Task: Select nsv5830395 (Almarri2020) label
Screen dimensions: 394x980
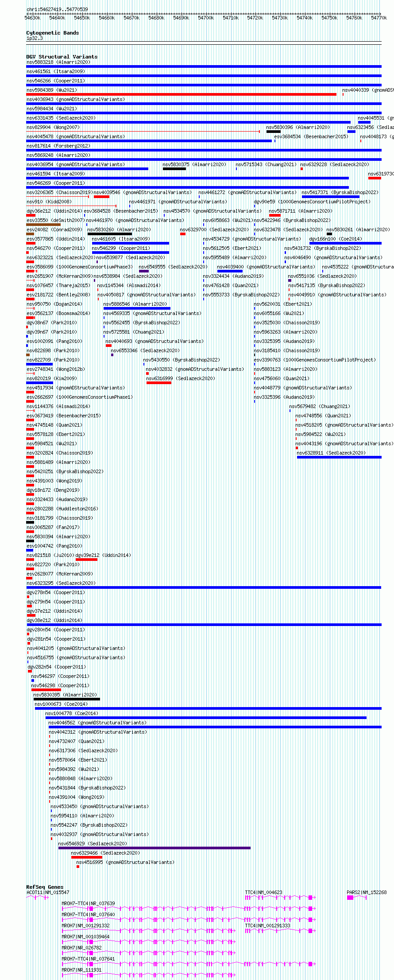Action: tap(65, 695)
